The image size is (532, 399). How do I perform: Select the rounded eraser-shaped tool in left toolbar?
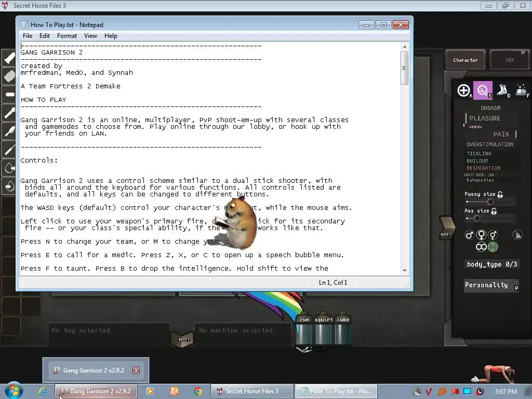tap(9, 76)
